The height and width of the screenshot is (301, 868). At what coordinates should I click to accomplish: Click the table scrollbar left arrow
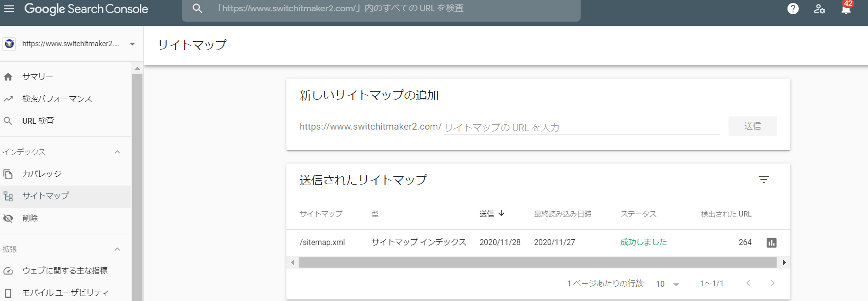[293, 262]
